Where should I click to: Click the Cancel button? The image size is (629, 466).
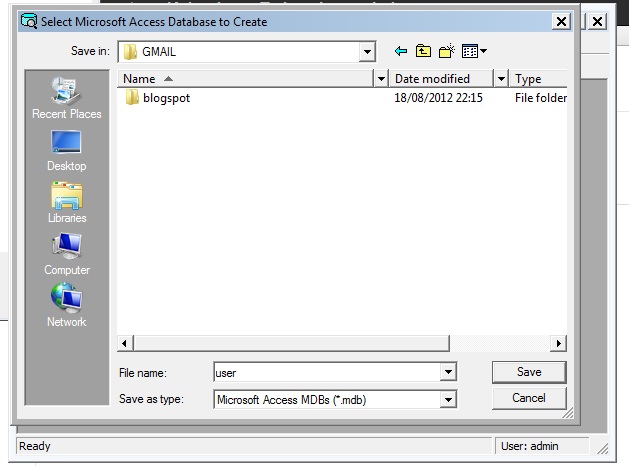point(529,398)
